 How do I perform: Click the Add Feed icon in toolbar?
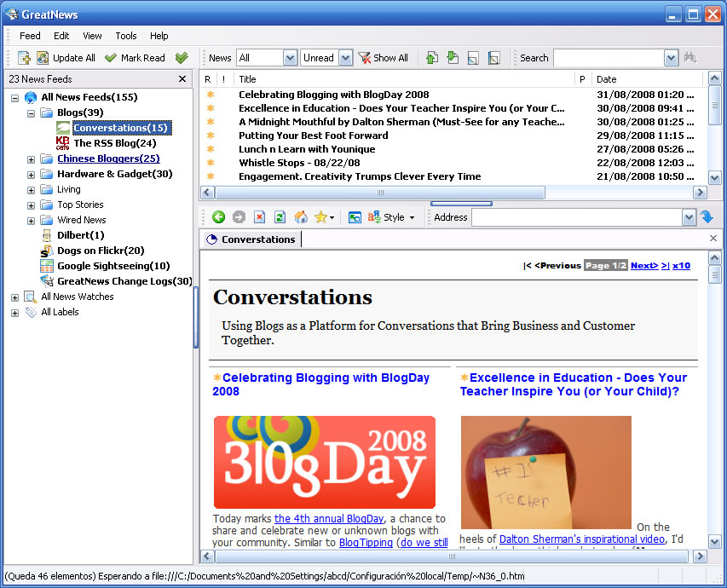point(24,58)
